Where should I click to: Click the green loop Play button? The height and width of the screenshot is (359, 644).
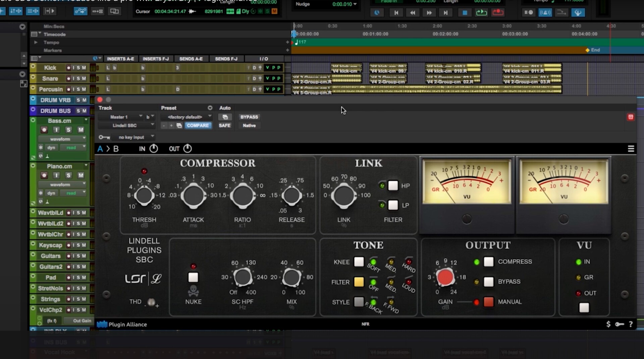click(481, 12)
